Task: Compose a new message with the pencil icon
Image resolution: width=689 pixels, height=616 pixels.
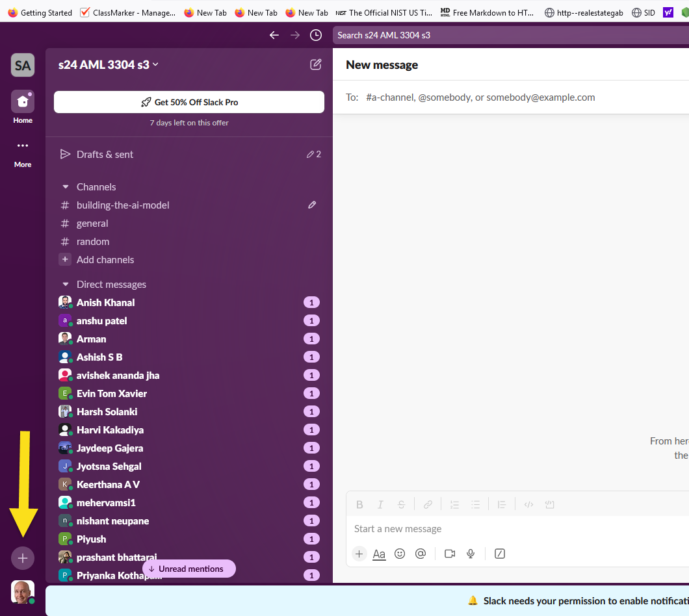Action: point(315,64)
